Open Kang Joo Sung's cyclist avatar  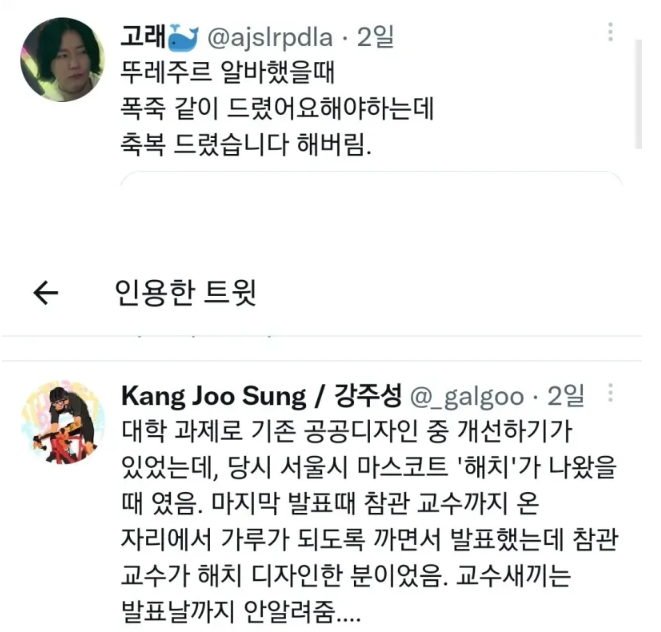coord(63,422)
